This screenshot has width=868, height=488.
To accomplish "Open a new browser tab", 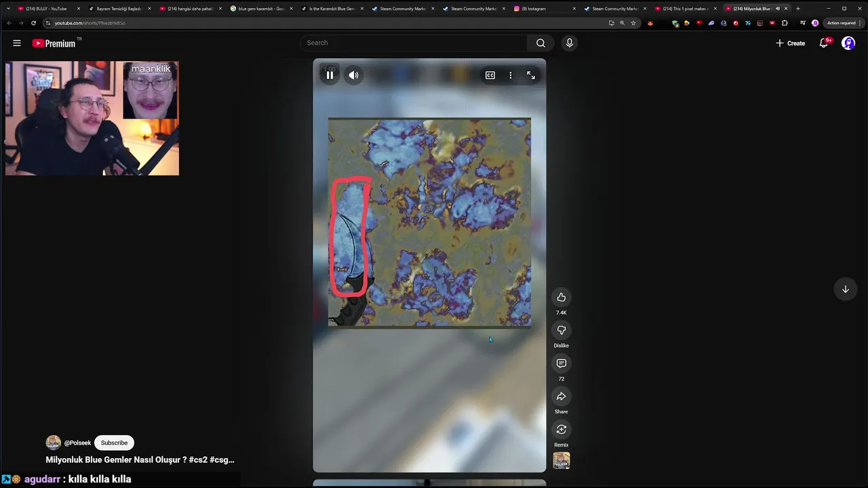I will (798, 9).
